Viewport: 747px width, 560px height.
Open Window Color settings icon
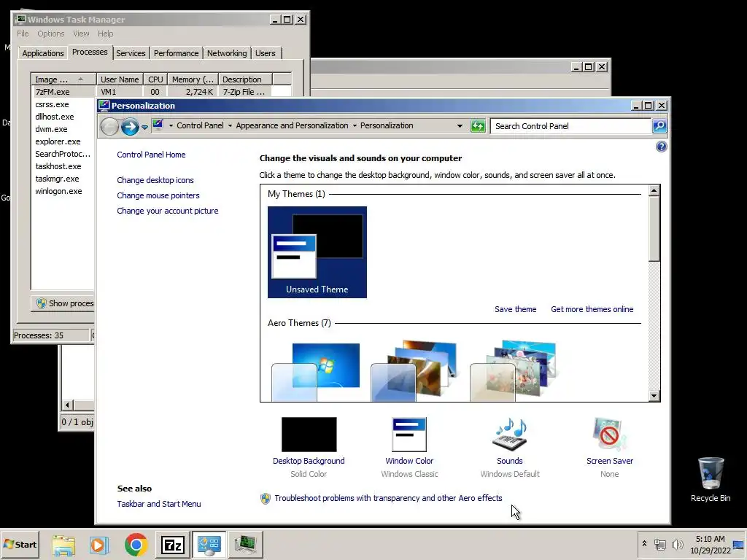point(409,435)
